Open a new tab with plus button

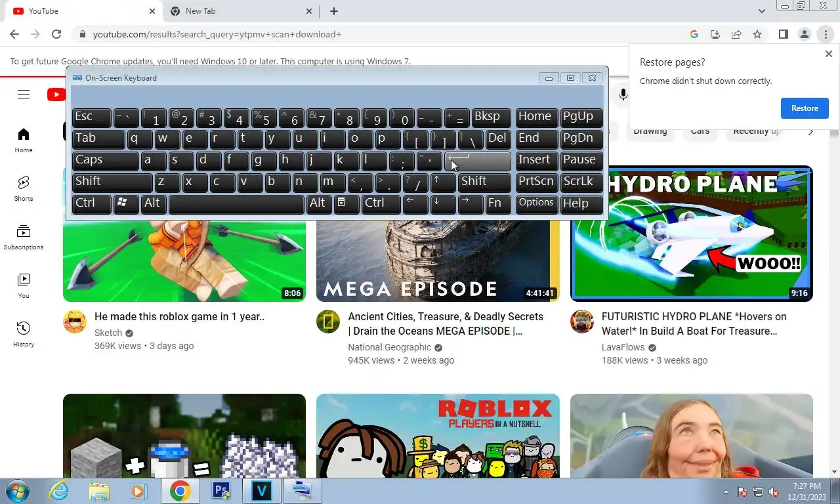pyautogui.click(x=333, y=11)
